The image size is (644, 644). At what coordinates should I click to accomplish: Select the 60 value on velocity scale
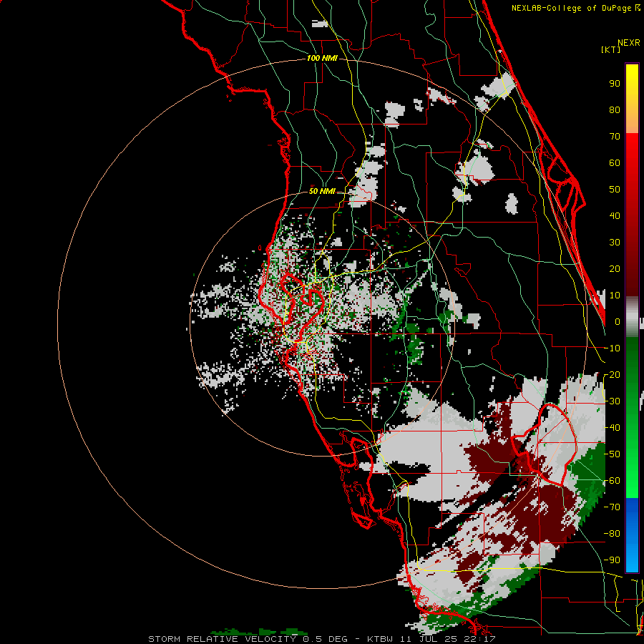615,162
